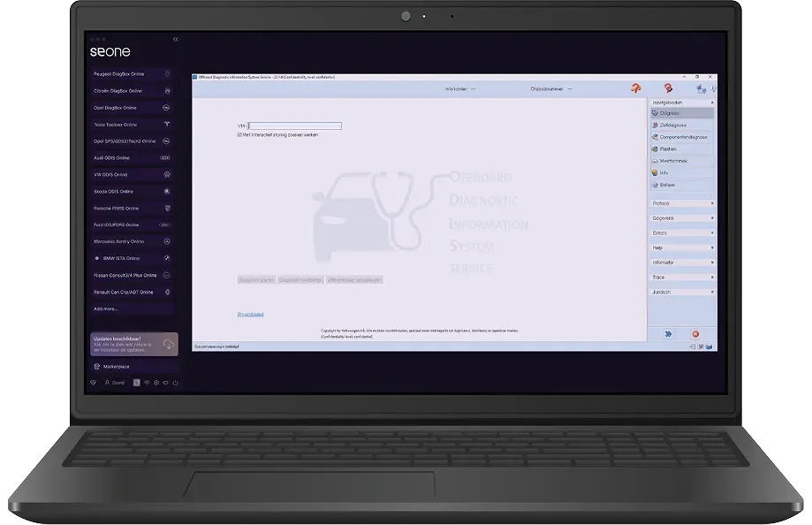Expand the Extra's section
The width and height of the screenshot is (812, 525).
683,232
